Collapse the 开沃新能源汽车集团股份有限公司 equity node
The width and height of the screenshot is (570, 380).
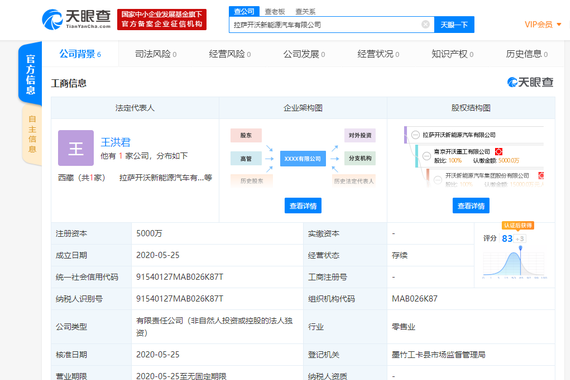pos(438,180)
